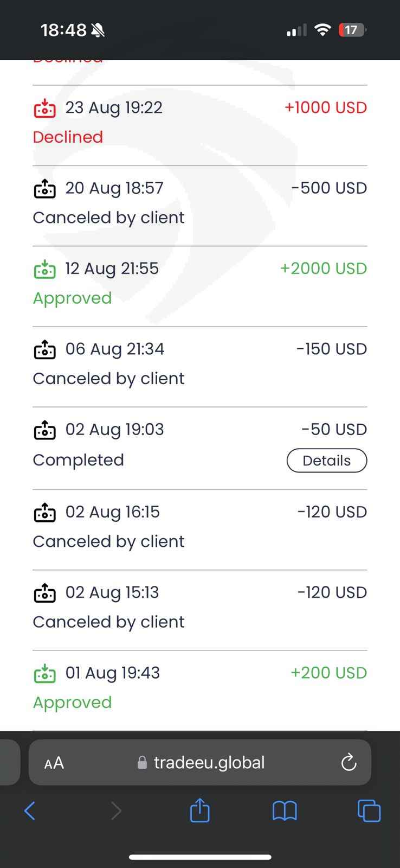Show all Safari tabs
400x868 pixels.
369,812
